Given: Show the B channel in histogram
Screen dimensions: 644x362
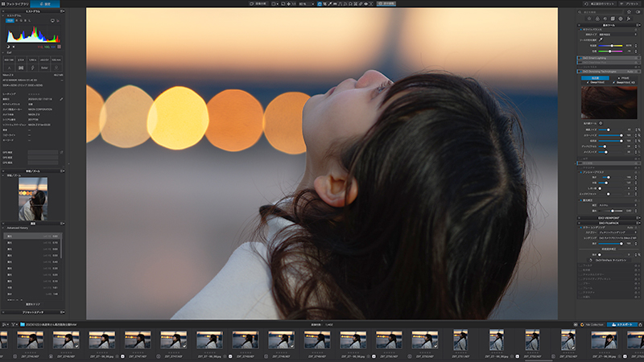Looking at the screenshot, I should click(26, 21).
